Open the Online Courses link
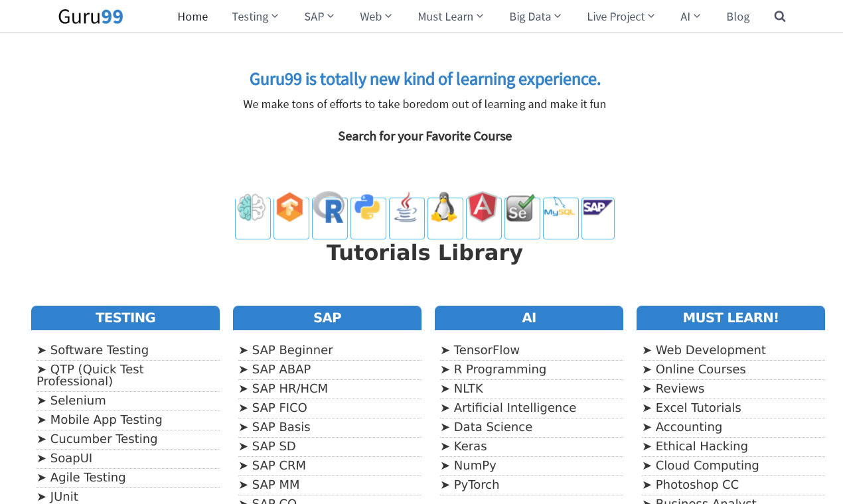The image size is (843, 504). [x=701, y=369]
